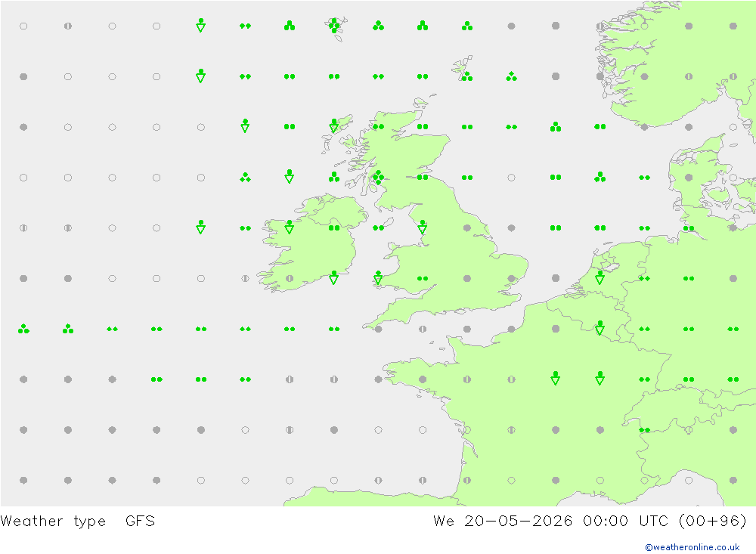Select the forecast date '20-05-2026 00:00 UTC' label
The image size is (756, 554).
(566, 522)
